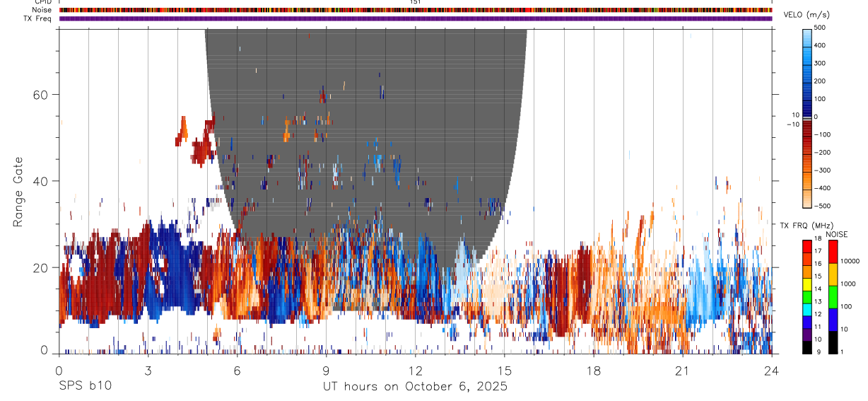Click the 'Range Gate' vertical axis title
Screen dimensions: 868x401
tap(19, 192)
